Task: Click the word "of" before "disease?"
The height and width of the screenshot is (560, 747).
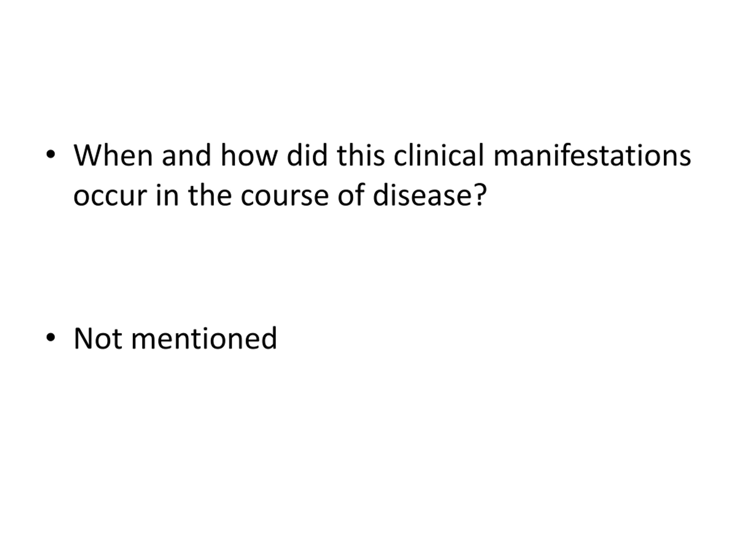Action: pos(351,195)
